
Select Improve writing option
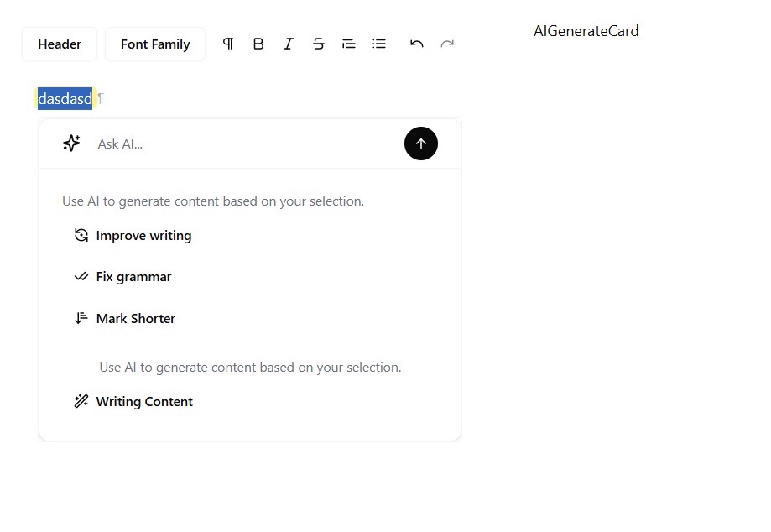(143, 236)
